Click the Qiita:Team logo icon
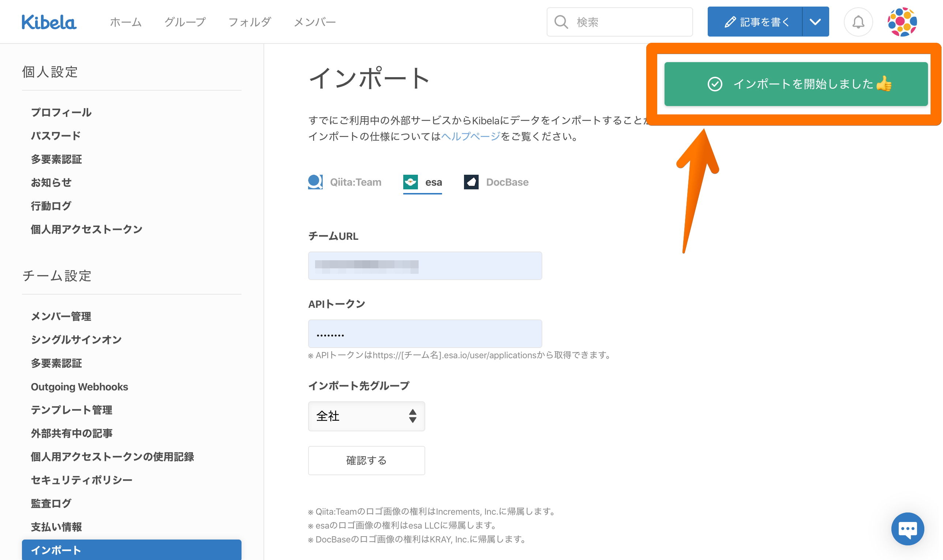 click(315, 182)
